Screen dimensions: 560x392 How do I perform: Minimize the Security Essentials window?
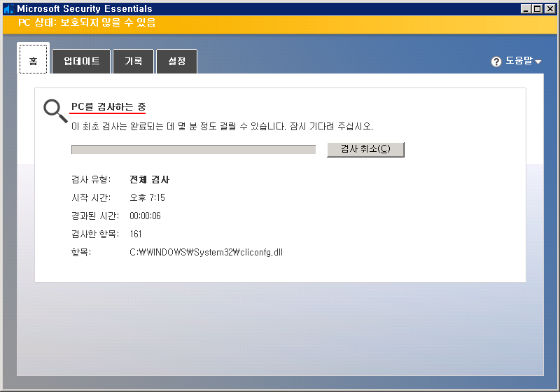click(x=526, y=9)
